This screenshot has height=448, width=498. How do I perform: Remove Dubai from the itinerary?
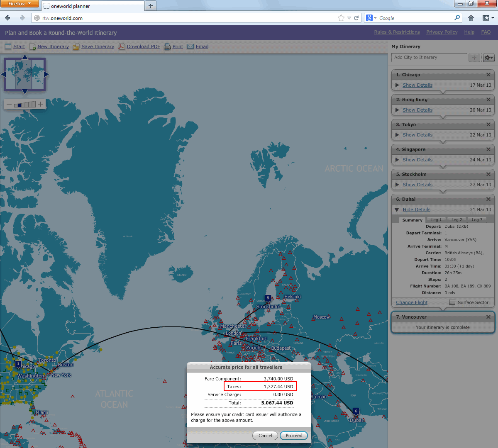tap(488, 199)
